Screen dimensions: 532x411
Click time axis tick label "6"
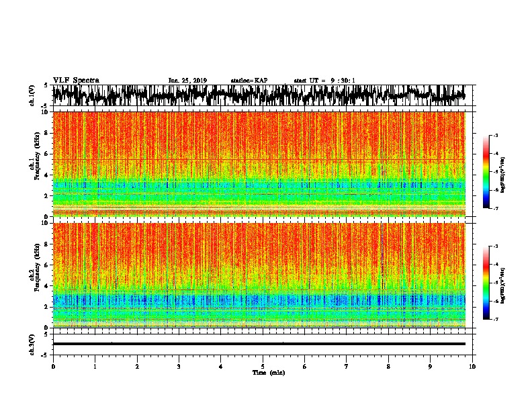pyautogui.click(x=304, y=367)
